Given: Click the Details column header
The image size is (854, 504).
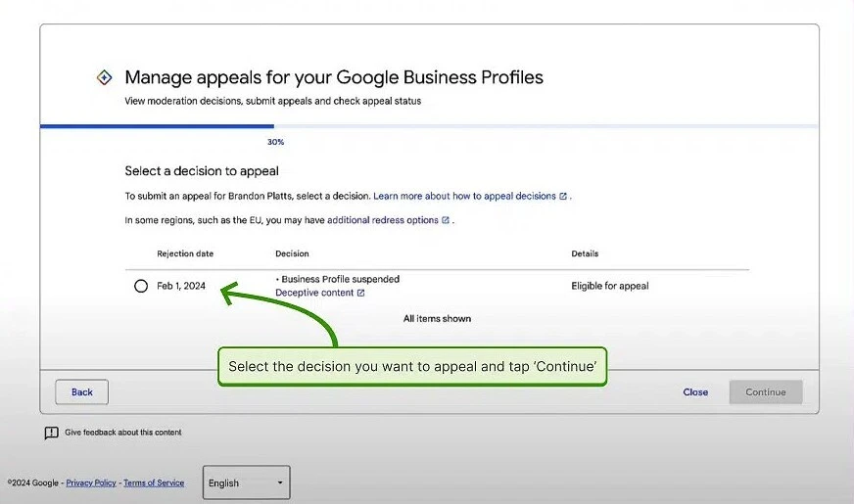Looking at the screenshot, I should point(585,253).
